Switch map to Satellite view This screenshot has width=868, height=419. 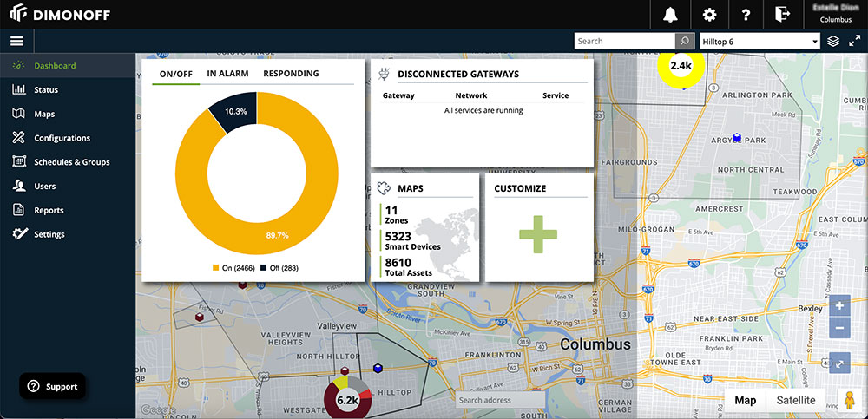pos(795,400)
